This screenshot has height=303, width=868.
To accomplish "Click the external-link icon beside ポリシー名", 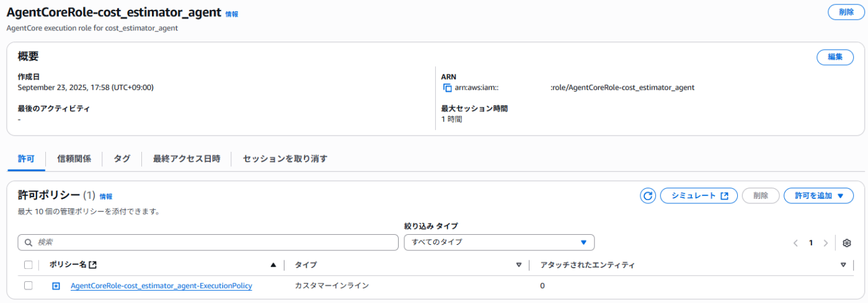I will [93, 265].
